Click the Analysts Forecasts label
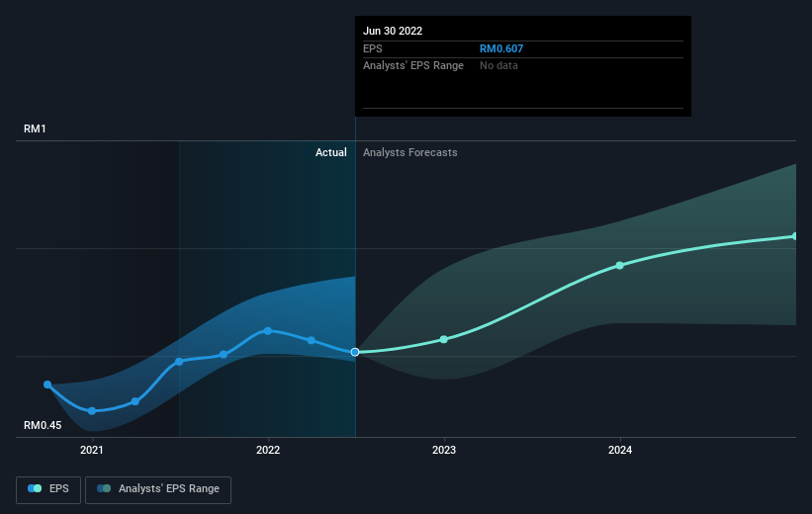 [x=410, y=152]
